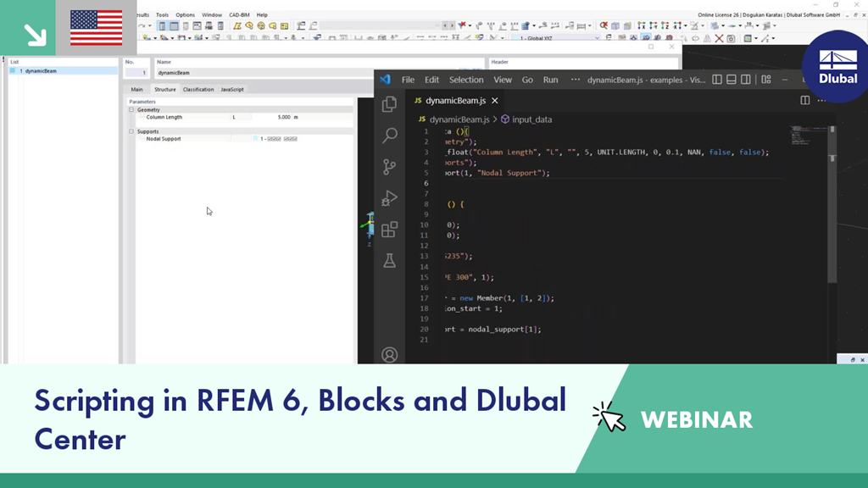The height and width of the screenshot is (488, 868).
Task: Open the Explorer view in VS Code
Action: [388, 103]
